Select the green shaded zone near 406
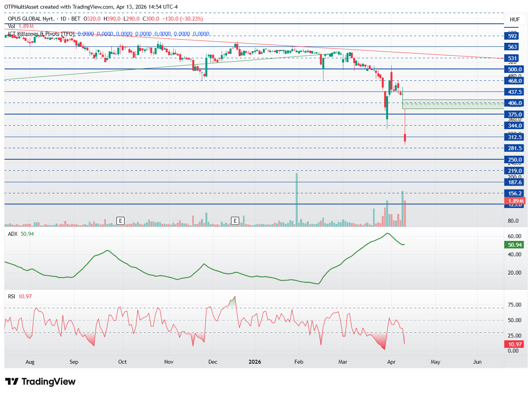 pos(453,104)
